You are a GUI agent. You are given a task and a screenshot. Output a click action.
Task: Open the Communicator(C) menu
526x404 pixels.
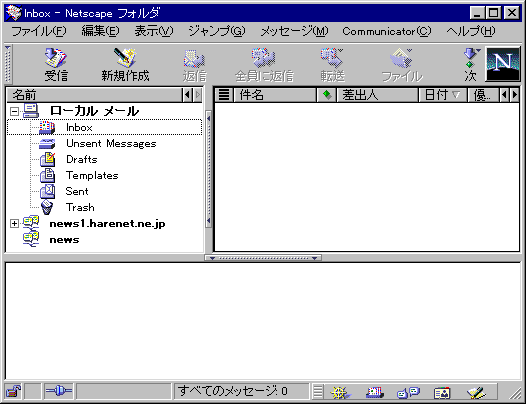387,32
